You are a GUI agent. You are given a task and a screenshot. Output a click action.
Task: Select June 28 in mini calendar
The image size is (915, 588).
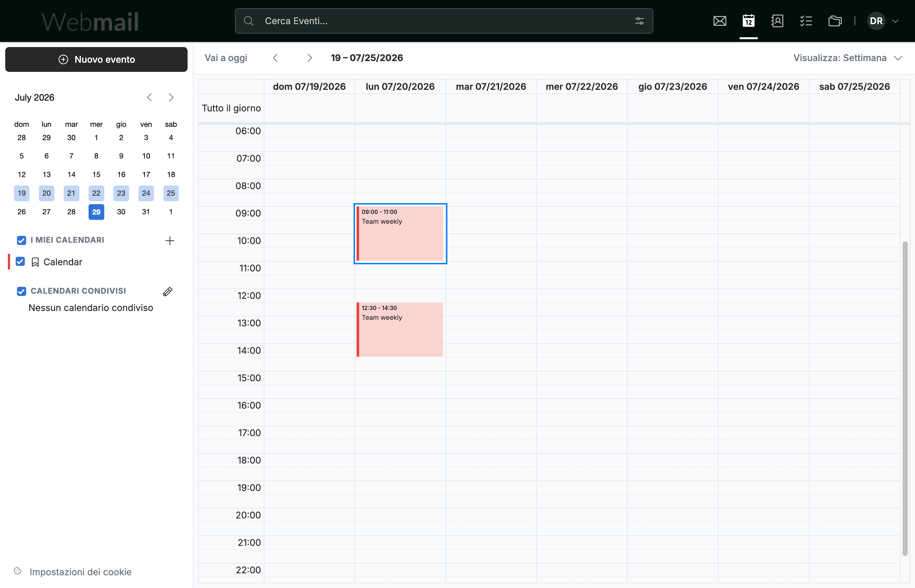click(22, 138)
